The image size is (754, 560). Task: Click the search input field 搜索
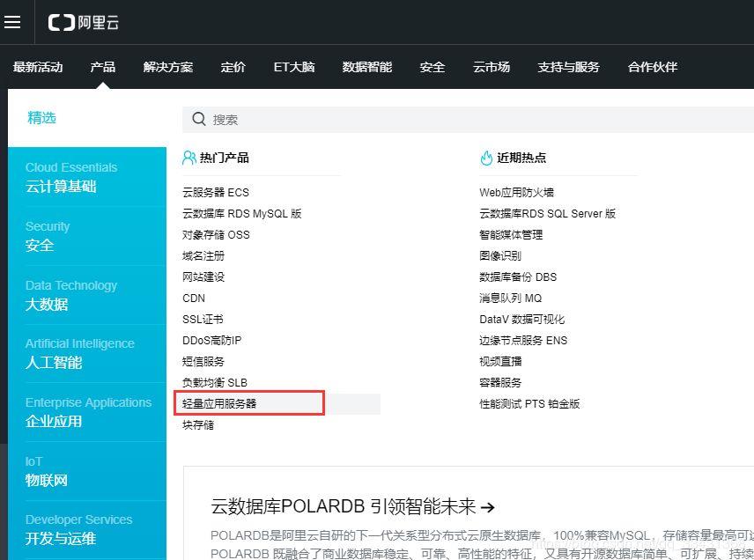point(468,119)
